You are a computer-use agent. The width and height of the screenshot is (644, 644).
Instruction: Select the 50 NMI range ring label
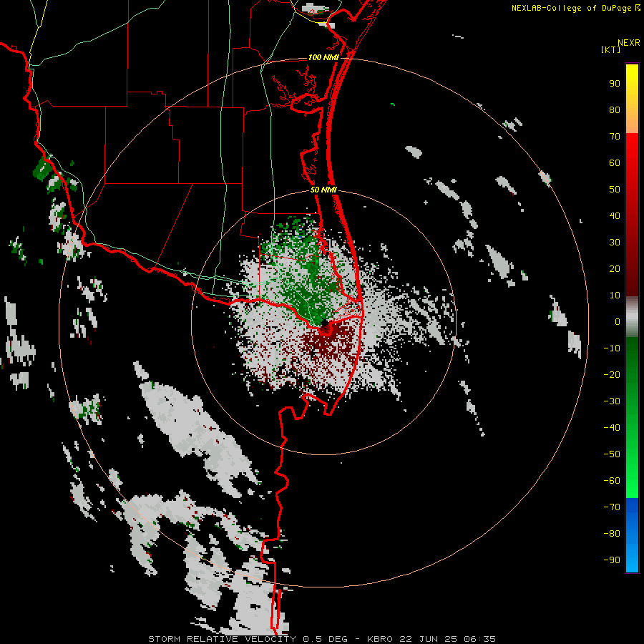click(x=323, y=190)
